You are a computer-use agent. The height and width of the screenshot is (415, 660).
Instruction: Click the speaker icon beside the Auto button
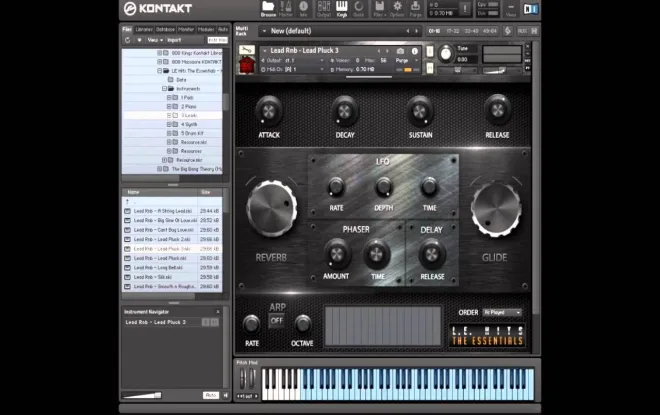(225, 395)
